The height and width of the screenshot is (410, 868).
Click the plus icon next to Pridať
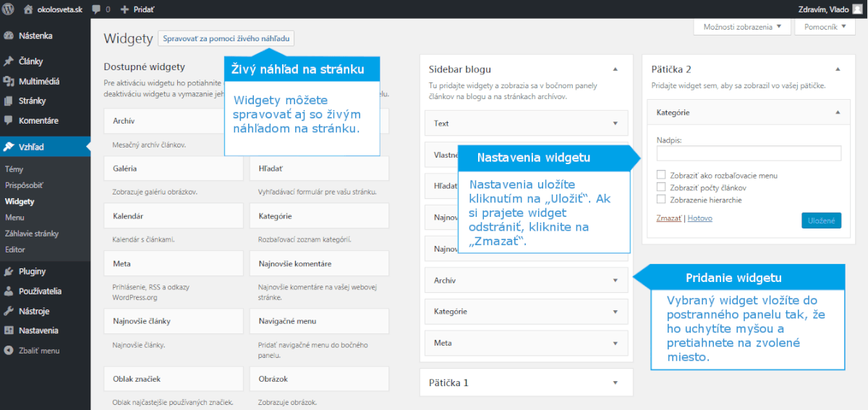pyautogui.click(x=124, y=9)
